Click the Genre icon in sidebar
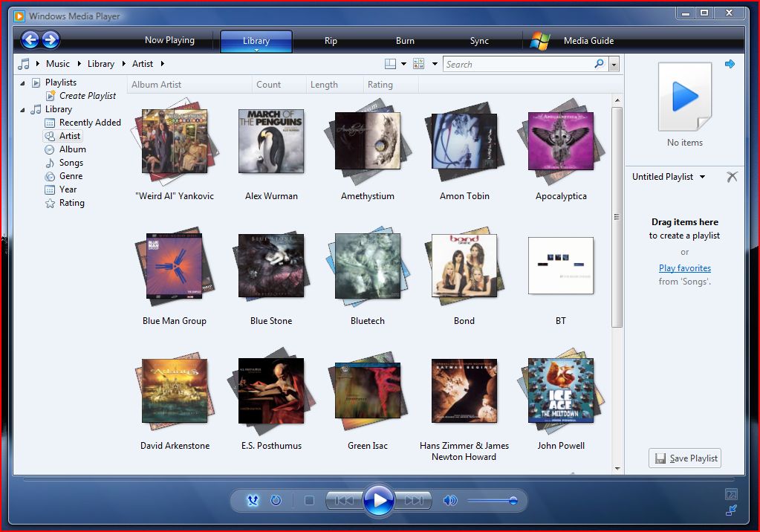Screen dimensions: 760x532 tap(50, 176)
